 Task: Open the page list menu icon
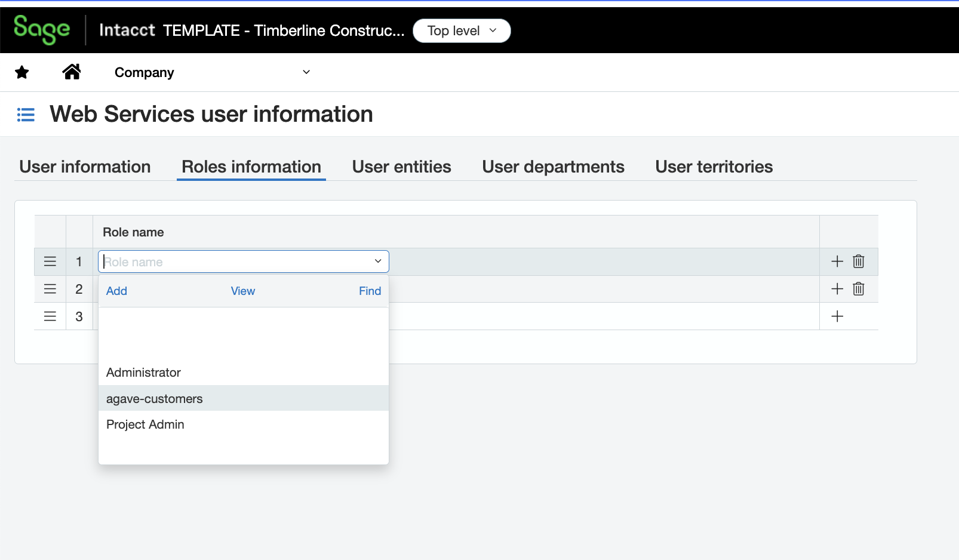click(x=26, y=115)
